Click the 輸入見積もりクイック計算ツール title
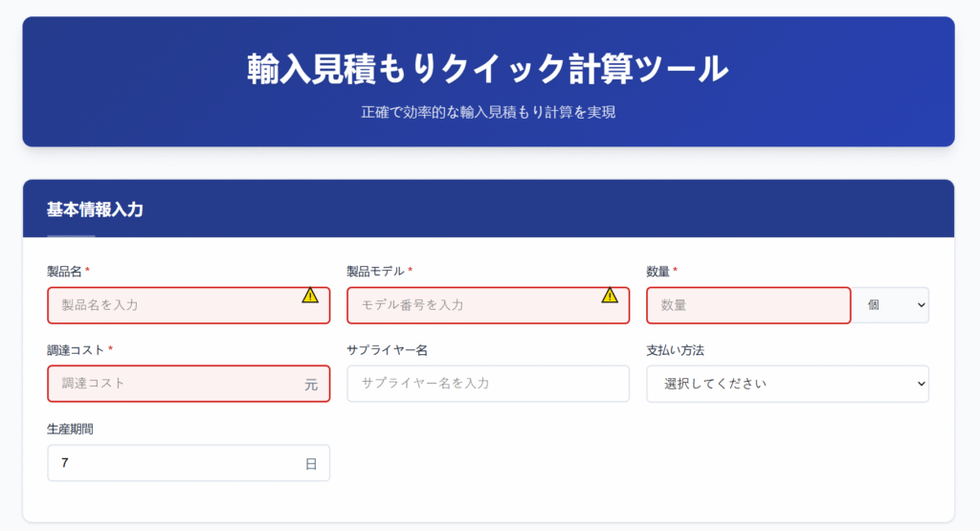 coord(488,69)
